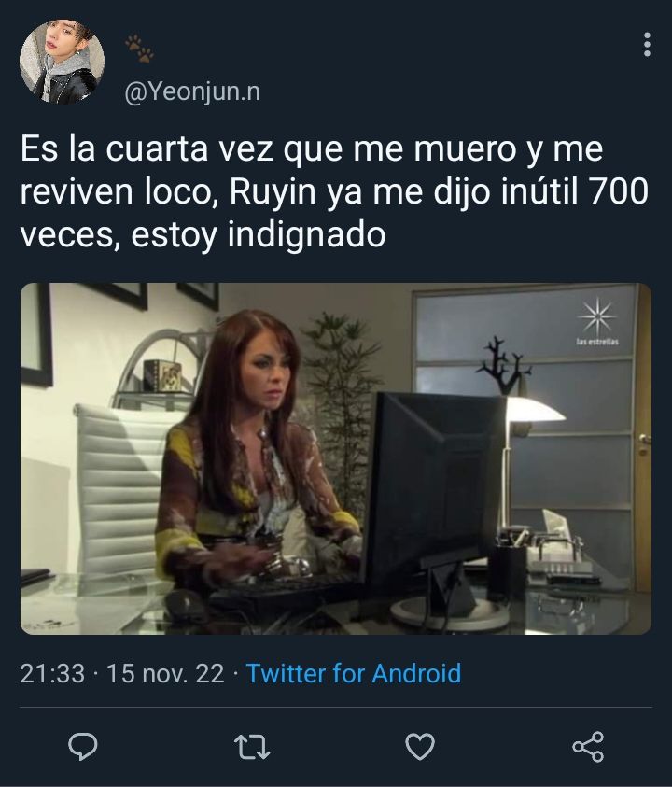The image size is (672, 787).
Task: Click the paw prints display name
Action: [139, 49]
